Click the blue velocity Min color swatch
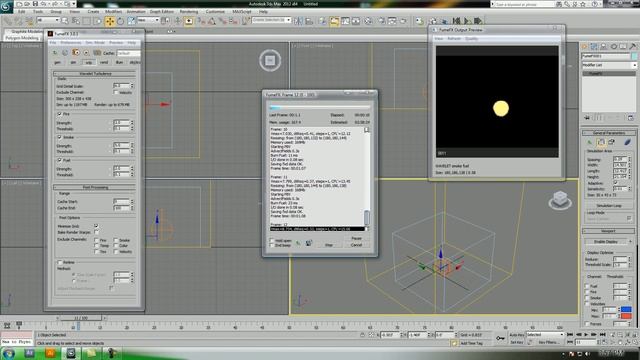 click(x=626, y=309)
